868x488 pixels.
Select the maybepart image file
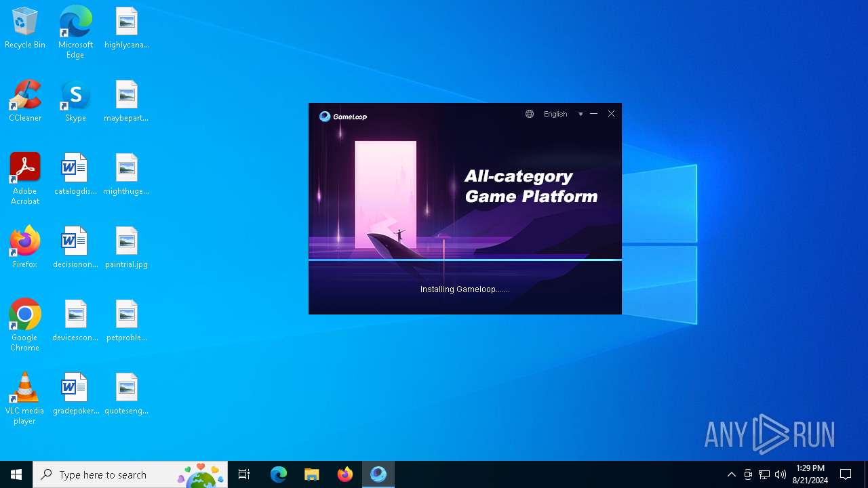click(x=127, y=102)
